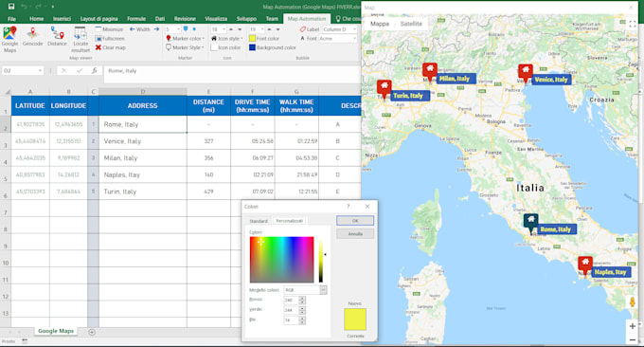Switch to the Home ribbon tab

[x=37, y=19]
